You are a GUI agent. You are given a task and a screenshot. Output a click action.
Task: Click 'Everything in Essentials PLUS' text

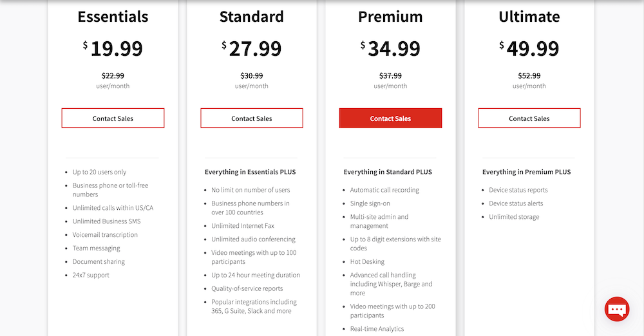coord(250,172)
